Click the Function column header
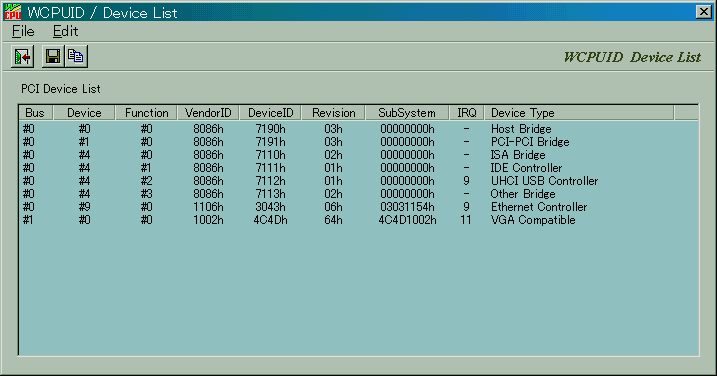Viewport: 717px width, 376px height. (x=146, y=113)
